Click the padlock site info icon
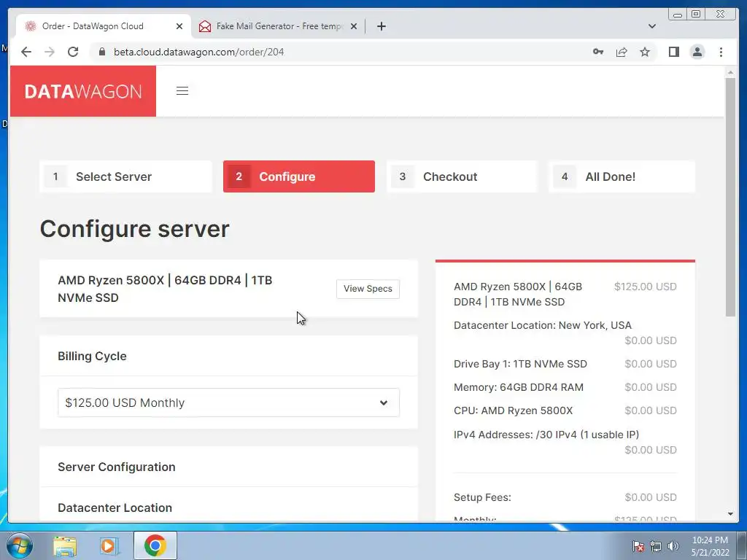 click(x=102, y=52)
